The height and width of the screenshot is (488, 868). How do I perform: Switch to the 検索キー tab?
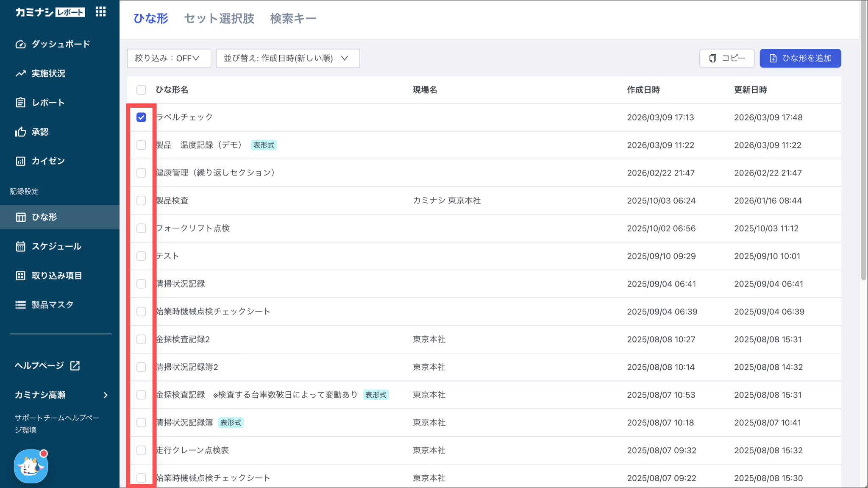tap(293, 19)
